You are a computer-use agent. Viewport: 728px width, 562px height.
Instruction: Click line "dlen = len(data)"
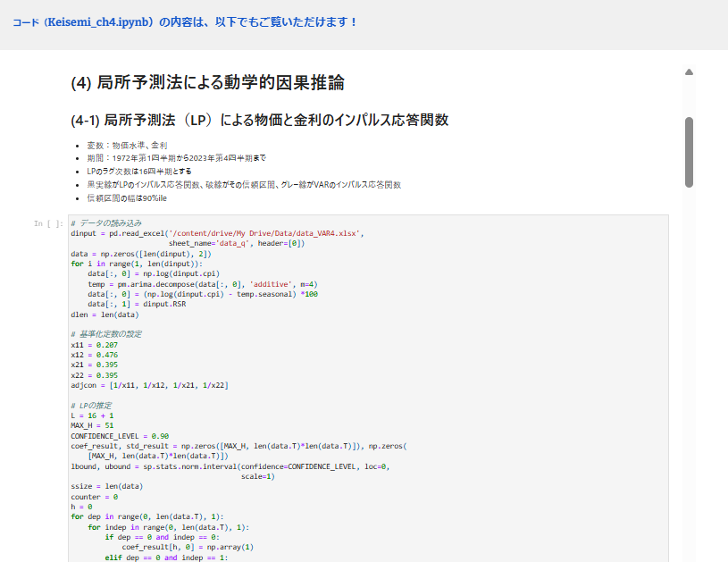click(105, 315)
